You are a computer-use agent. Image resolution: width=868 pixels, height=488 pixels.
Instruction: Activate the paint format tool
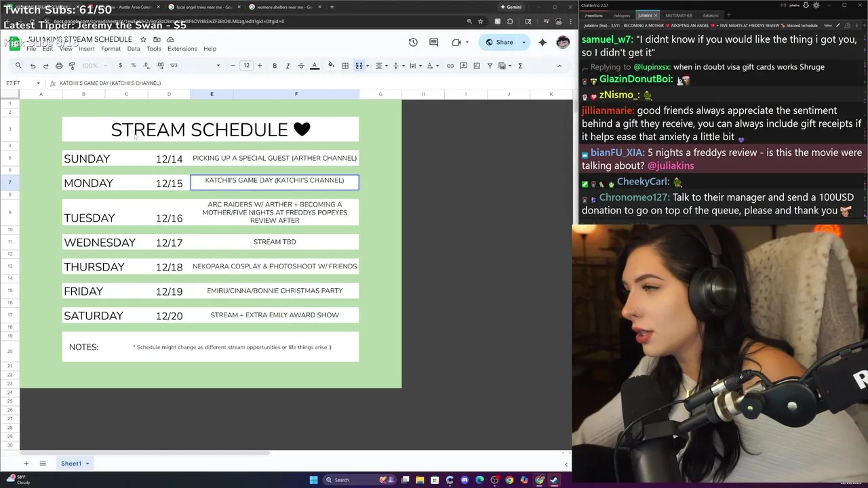pos(72,66)
